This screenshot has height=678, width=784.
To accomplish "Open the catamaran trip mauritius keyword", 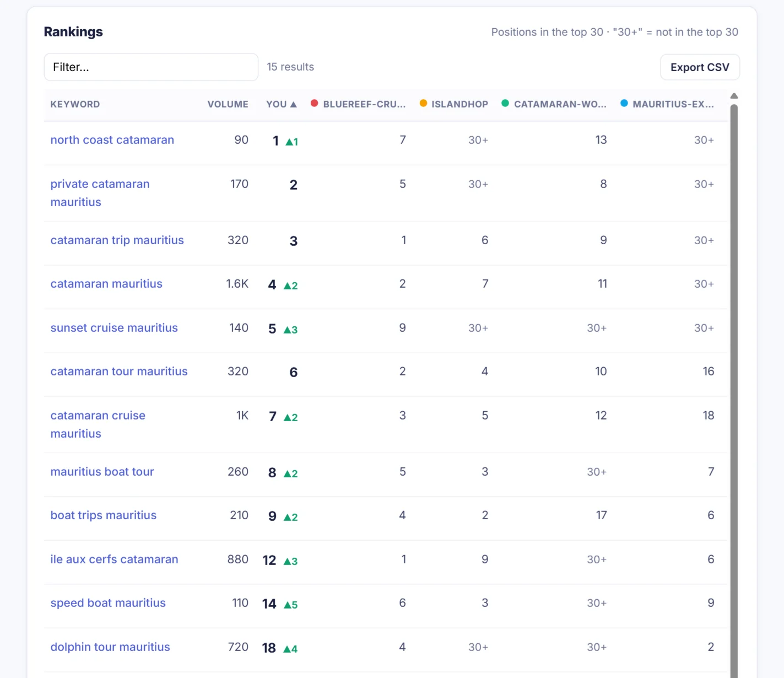I will pyautogui.click(x=117, y=240).
